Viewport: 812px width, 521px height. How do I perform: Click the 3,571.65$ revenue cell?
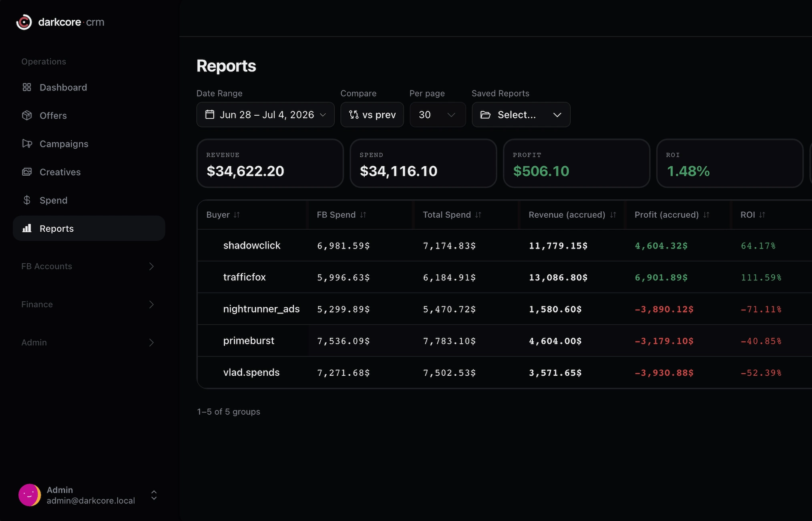pos(555,373)
